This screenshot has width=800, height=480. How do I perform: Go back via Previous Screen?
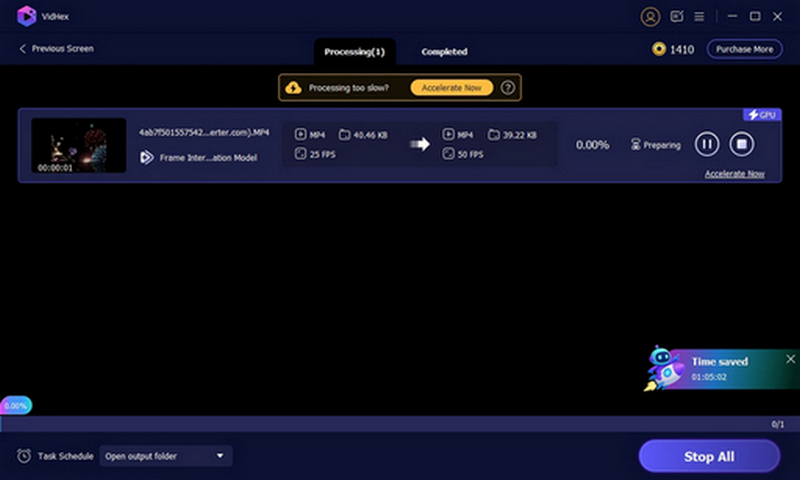coord(56,48)
